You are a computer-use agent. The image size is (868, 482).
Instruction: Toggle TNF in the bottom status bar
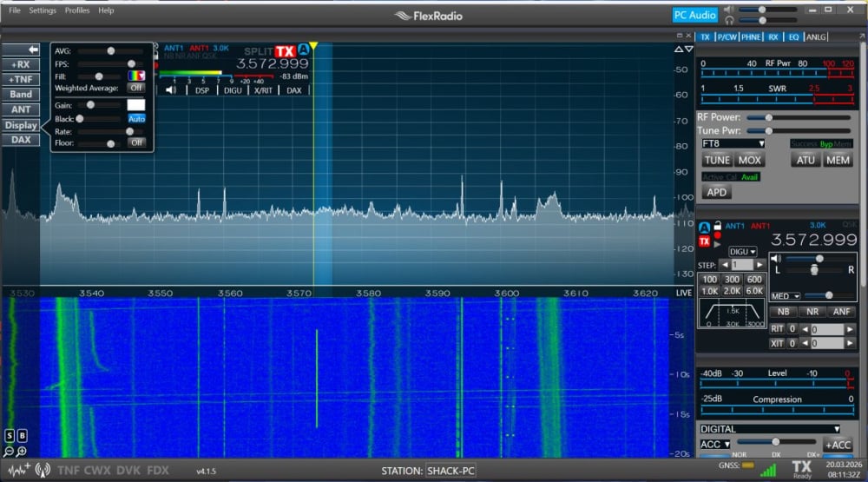[x=69, y=471]
